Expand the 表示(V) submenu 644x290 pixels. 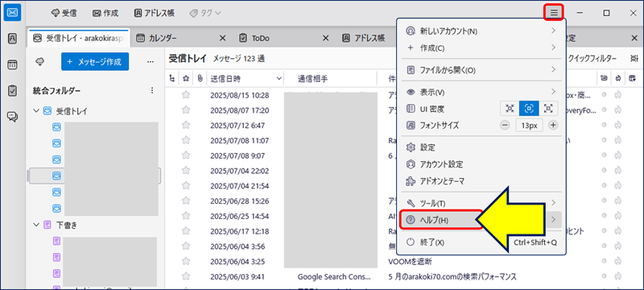[481, 92]
